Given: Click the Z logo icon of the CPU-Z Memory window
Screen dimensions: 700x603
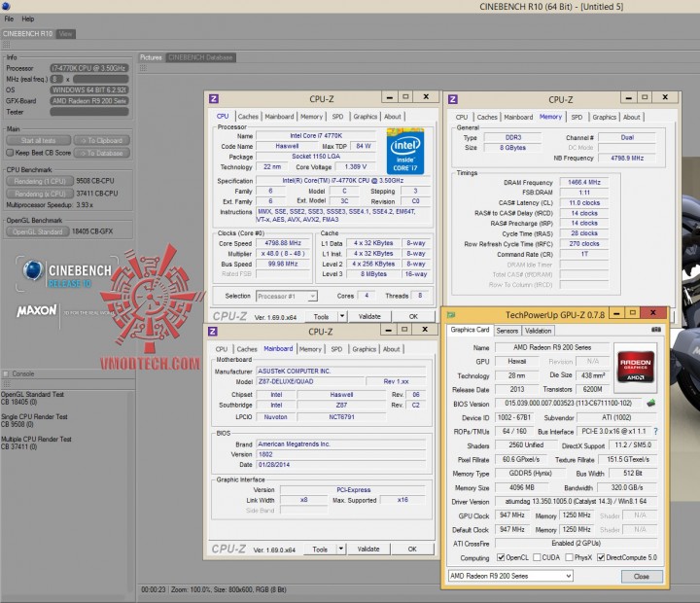Looking at the screenshot, I should tap(453, 99).
